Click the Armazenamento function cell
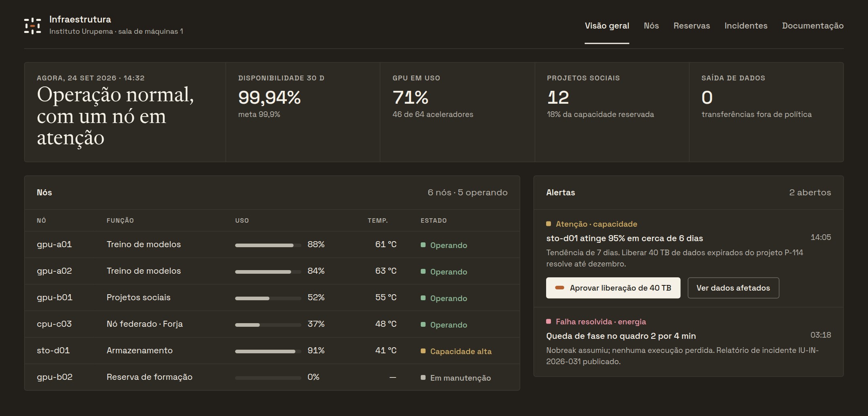This screenshot has height=416, width=868. click(139, 350)
